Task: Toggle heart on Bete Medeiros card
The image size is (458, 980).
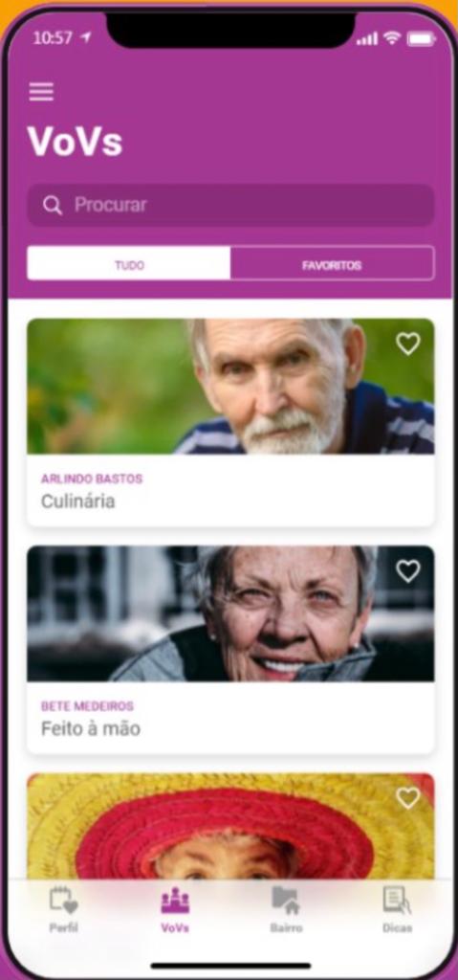Action: (x=408, y=571)
